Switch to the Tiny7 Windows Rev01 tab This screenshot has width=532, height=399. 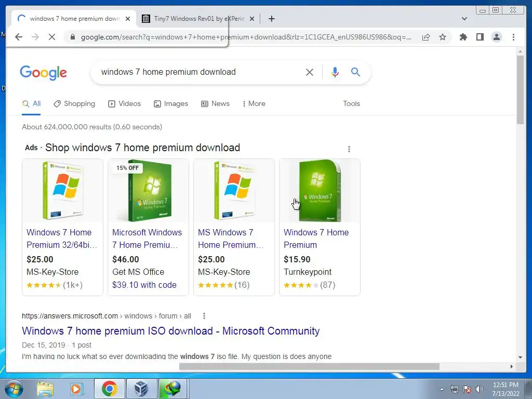(x=198, y=19)
